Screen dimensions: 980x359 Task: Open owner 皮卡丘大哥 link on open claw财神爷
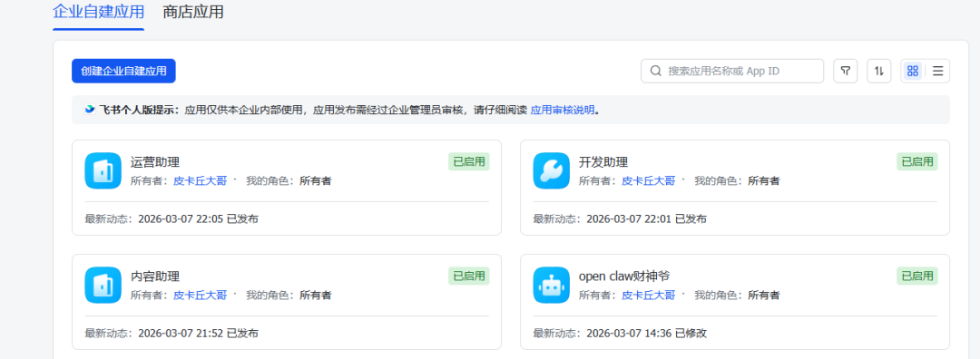[x=649, y=296]
